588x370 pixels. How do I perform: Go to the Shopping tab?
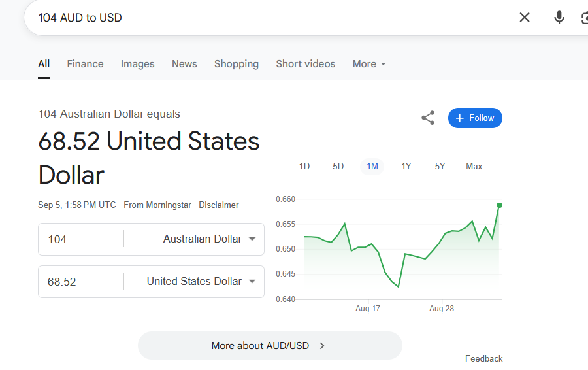coord(237,64)
